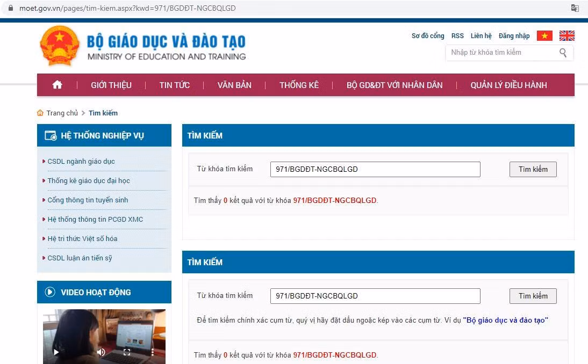This screenshot has height=364, width=588.
Task: Click the padlock icon in address bar
Action: point(11,8)
